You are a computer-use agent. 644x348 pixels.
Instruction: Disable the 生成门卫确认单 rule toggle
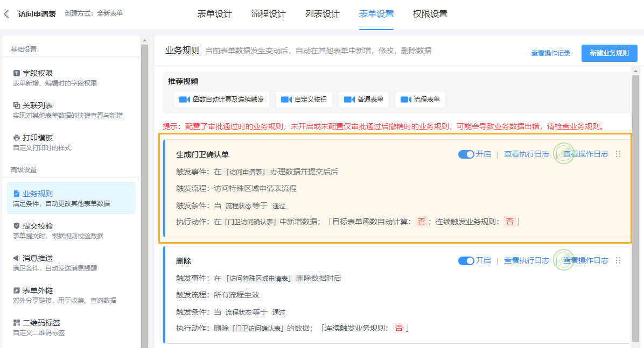[x=466, y=154]
